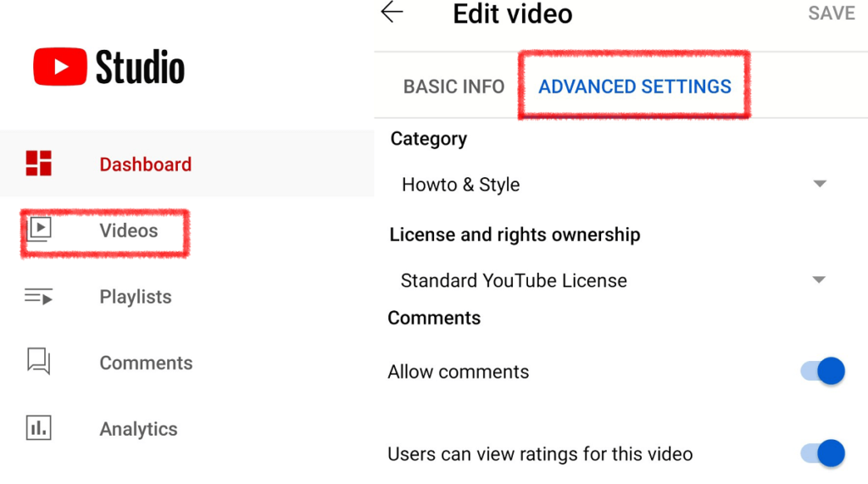This screenshot has height=484, width=868.
Task: Switch to the Basic Info tab
Action: (454, 86)
